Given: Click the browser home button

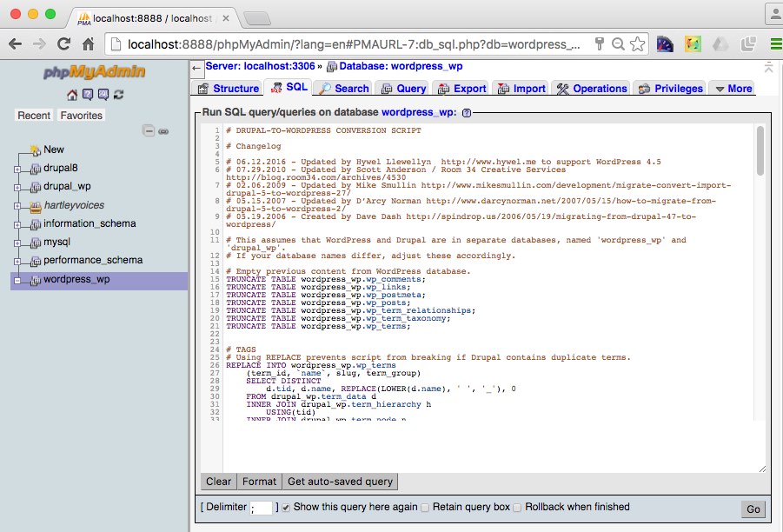Looking at the screenshot, I should [89, 44].
